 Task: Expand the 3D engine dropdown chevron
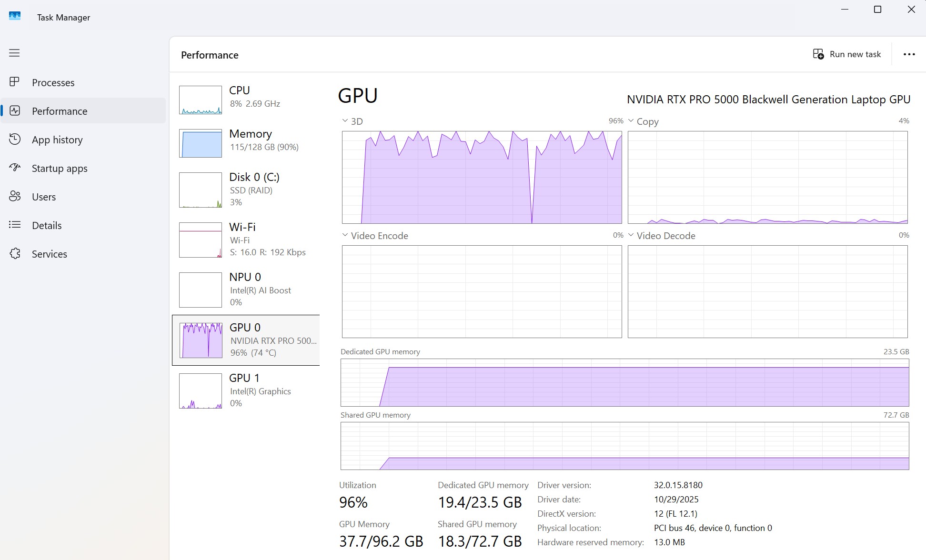(345, 121)
